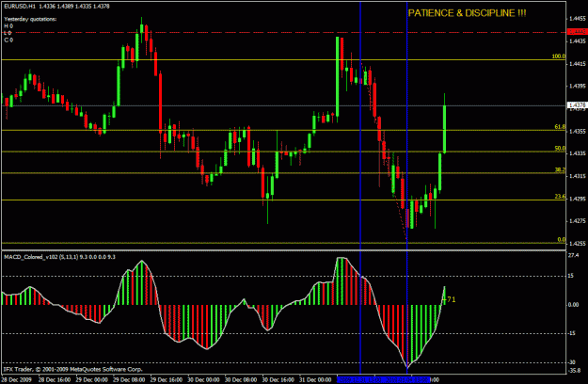588x384 pixels.
Task: Click the IFX Trader MetaQuotes copyright text
Action: click(73, 369)
